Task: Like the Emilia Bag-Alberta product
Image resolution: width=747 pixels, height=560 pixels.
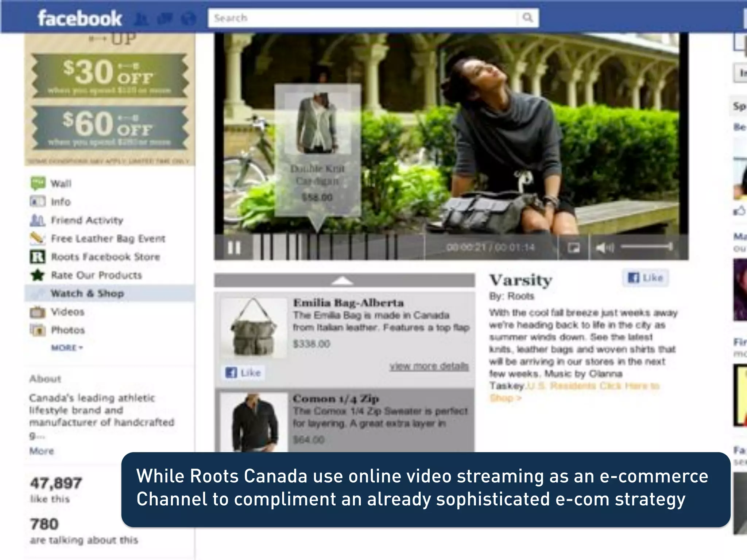Action: pos(243,373)
